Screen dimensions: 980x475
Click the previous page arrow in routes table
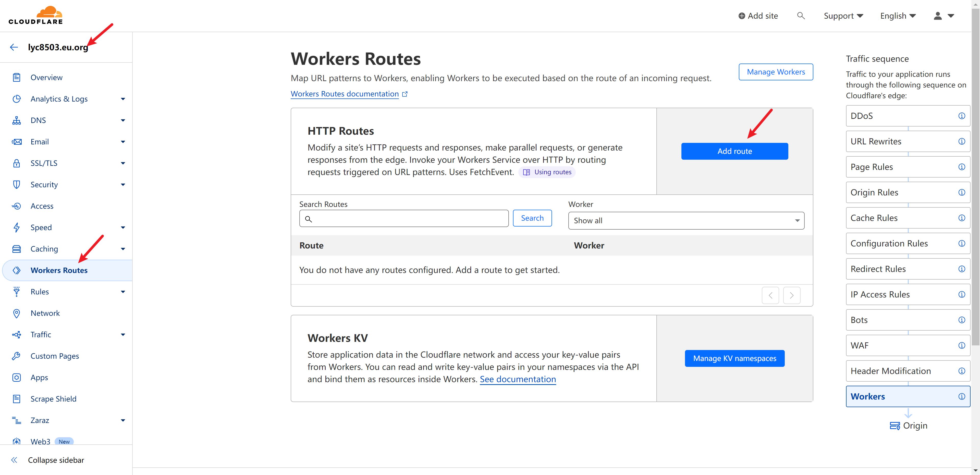[x=770, y=295]
